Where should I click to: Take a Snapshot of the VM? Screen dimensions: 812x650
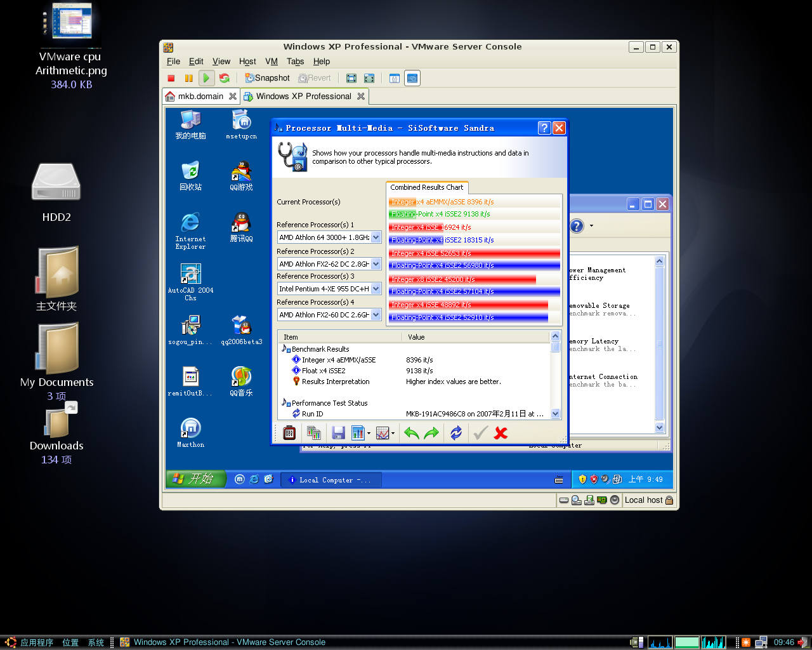pyautogui.click(x=267, y=78)
